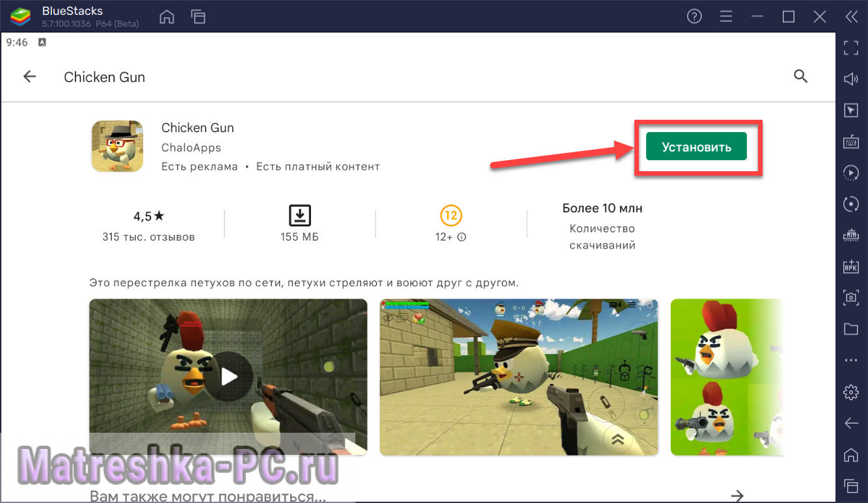Click the Есть реклама label
Viewport: 868px width, 503px height.
(200, 167)
